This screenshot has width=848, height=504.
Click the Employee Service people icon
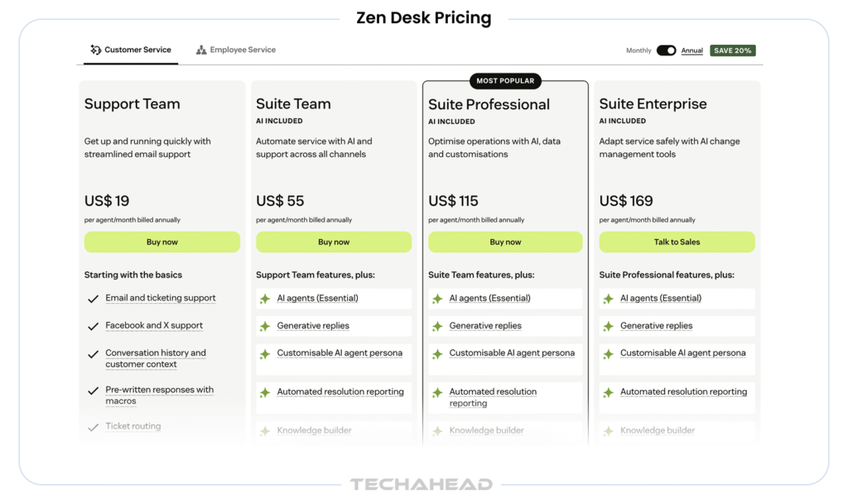click(201, 50)
